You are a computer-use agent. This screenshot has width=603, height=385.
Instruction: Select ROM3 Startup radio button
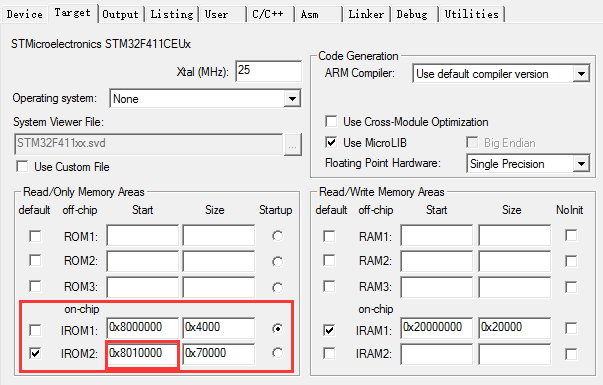point(277,287)
